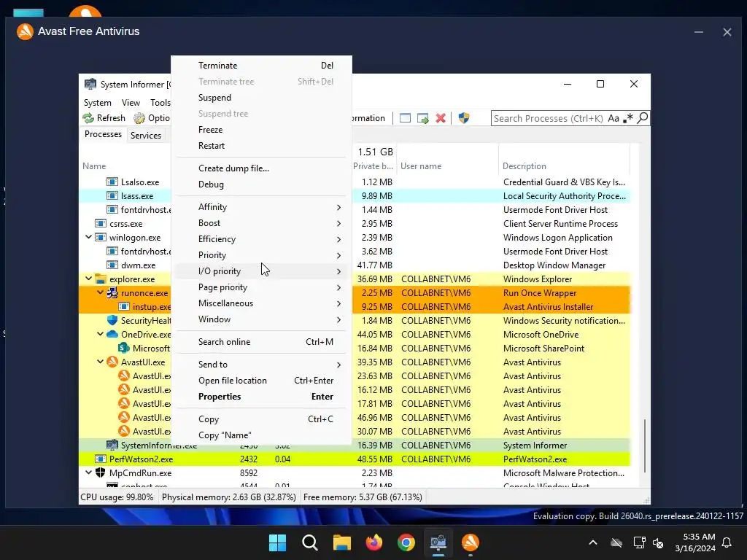Screen dimensions: 747x560
Task: Click the shield elevation toolbar icon
Action: click(x=464, y=118)
